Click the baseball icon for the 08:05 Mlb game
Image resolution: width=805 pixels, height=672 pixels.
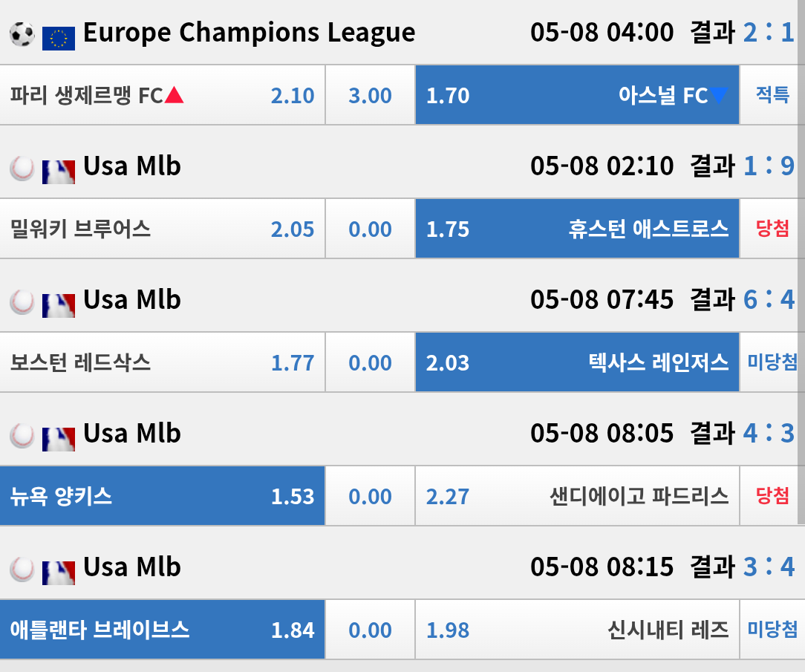coord(22,436)
